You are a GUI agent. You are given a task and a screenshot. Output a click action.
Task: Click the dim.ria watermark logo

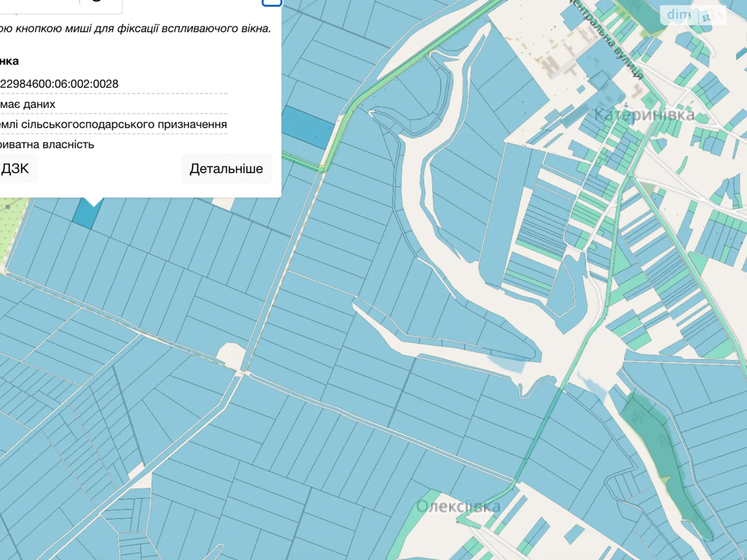point(693,15)
